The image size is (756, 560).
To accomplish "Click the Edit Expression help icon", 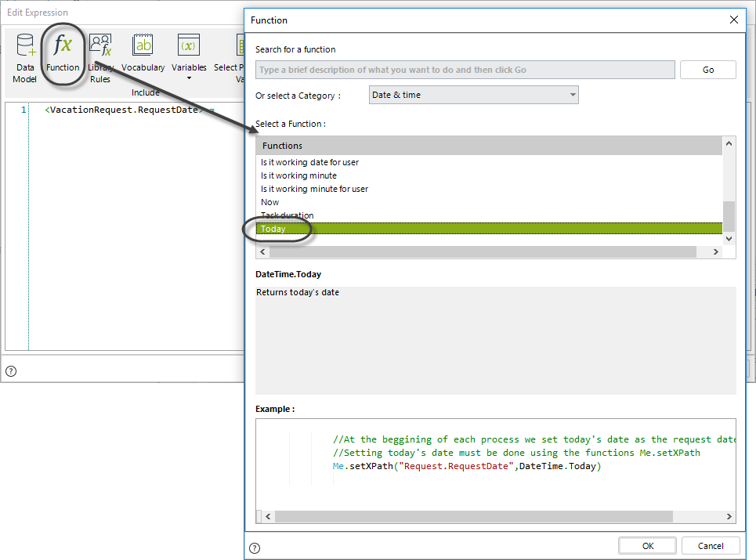I will click(x=11, y=371).
